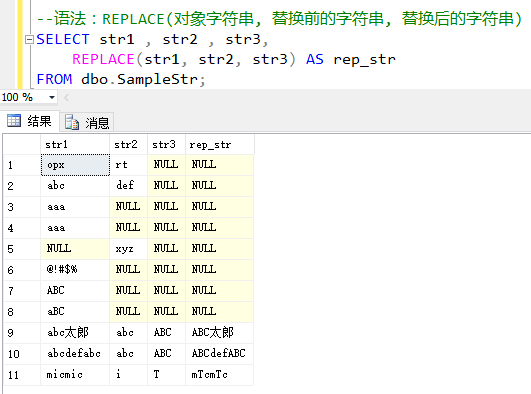Select the cell containing mTcmTc

pyautogui.click(x=220, y=375)
